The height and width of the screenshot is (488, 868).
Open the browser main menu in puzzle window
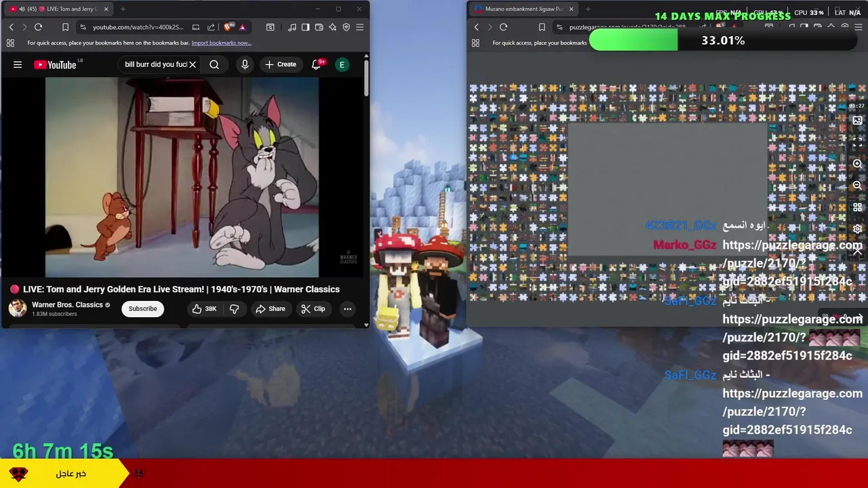click(x=859, y=27)
